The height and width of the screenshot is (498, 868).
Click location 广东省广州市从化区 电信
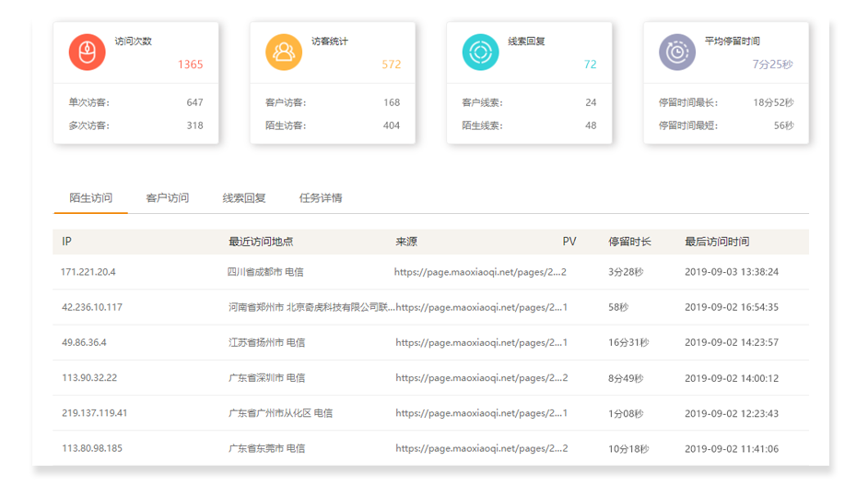tap(280, 412)
